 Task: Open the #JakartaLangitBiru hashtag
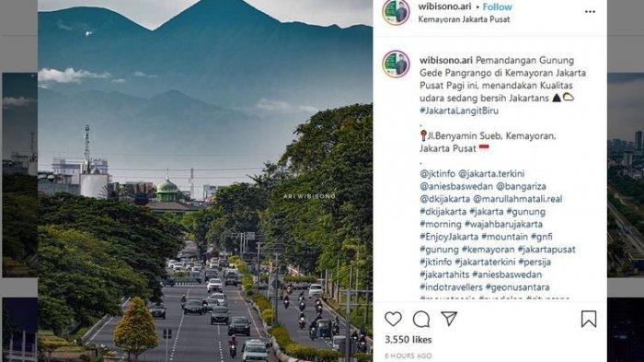pyautogui.click(x=459, y=111)
